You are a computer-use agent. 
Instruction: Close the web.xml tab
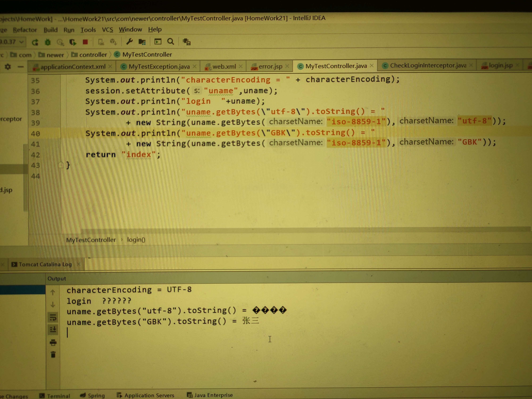[240, 66]
